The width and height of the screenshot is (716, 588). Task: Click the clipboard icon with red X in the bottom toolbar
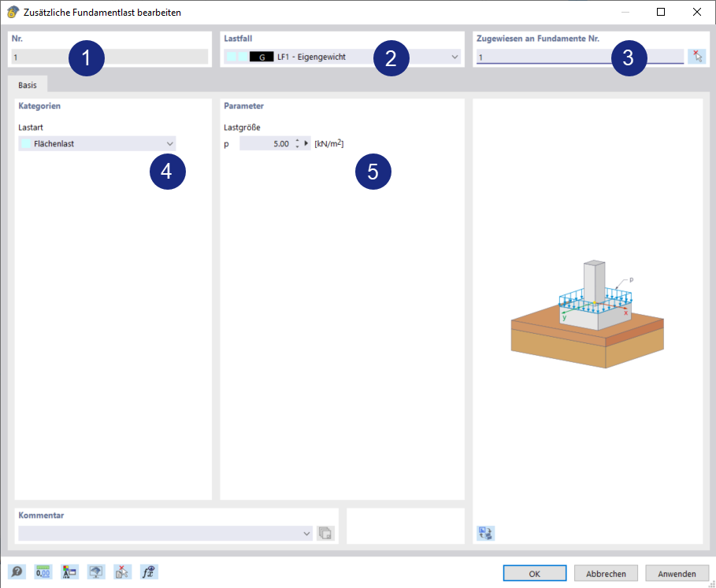click(x=122, y=571)
